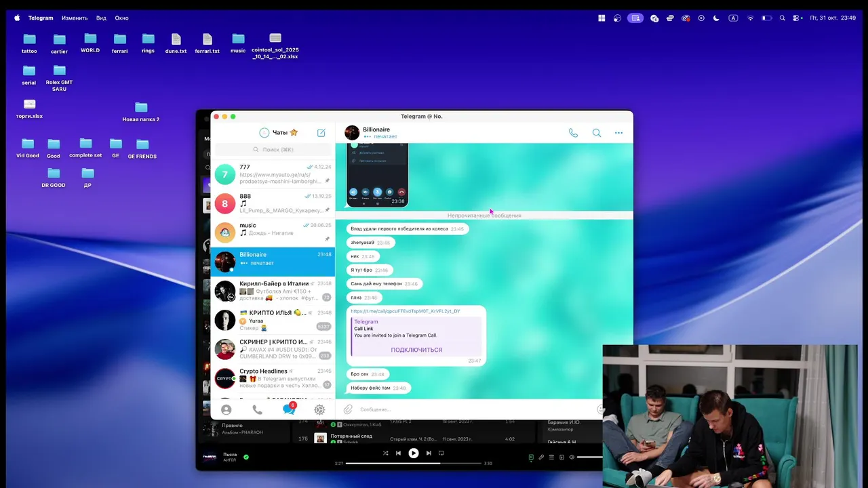Viewport: 868px width, 488px height.
Task: Open the Spotify queue icon
Action: [551, 457]
